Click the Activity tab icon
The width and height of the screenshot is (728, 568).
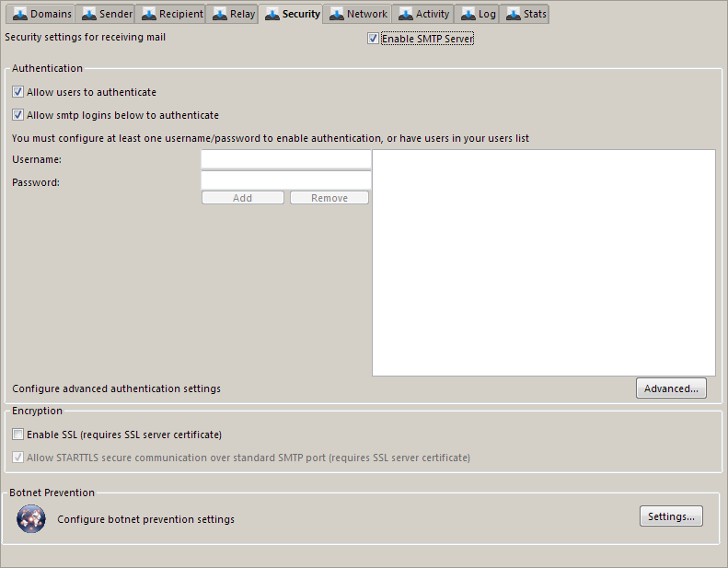(x=406, y=14)
